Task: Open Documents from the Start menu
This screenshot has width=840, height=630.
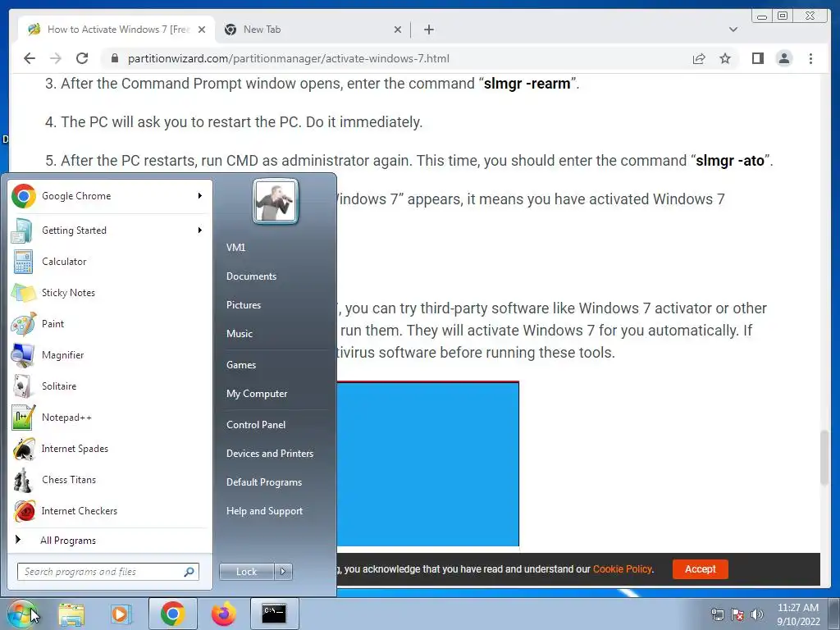Action: coord(251,276)
